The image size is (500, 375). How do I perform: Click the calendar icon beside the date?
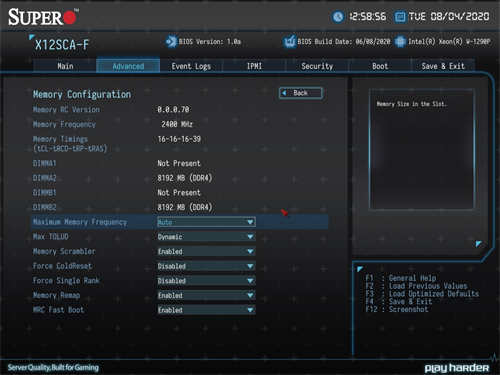[400, 17]
